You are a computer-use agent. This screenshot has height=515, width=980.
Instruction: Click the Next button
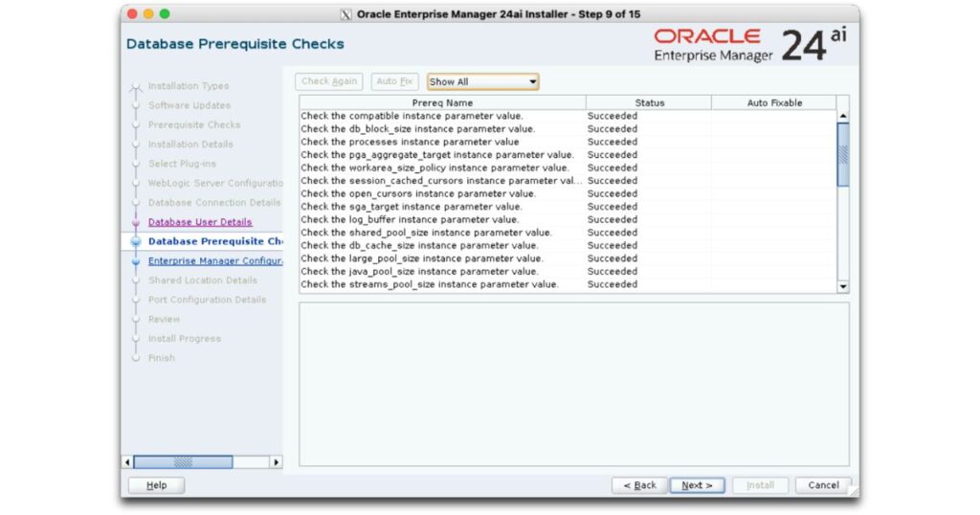697,485
